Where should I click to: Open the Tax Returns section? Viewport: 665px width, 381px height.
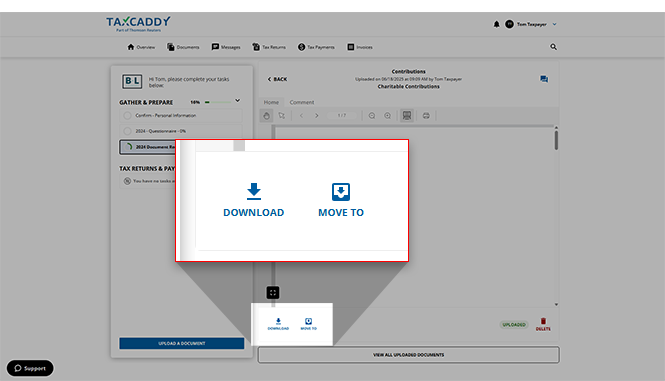(x=269, y=47)
